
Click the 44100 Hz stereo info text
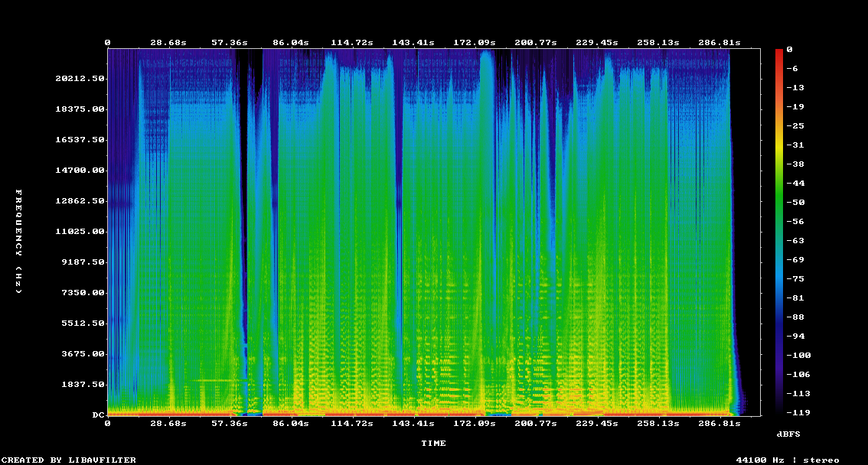point(788,460)
